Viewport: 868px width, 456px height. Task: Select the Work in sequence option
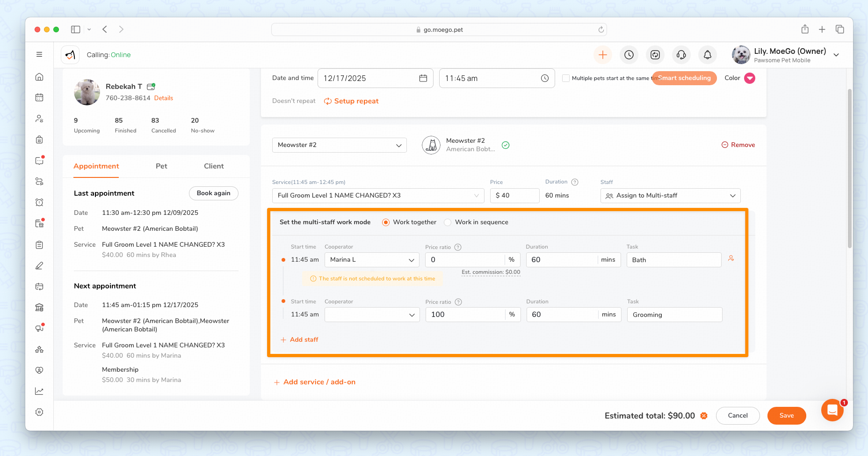pos(448,222)
